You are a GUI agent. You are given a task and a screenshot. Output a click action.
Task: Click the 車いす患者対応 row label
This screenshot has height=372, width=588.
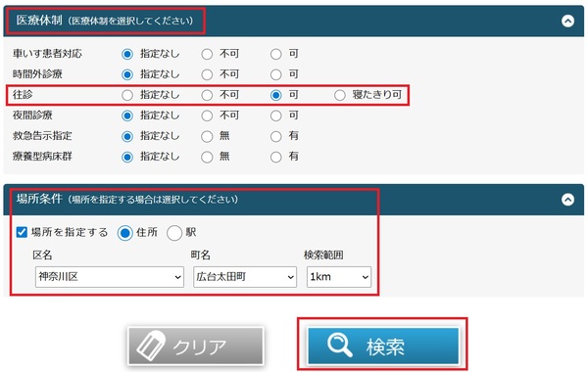47,54
